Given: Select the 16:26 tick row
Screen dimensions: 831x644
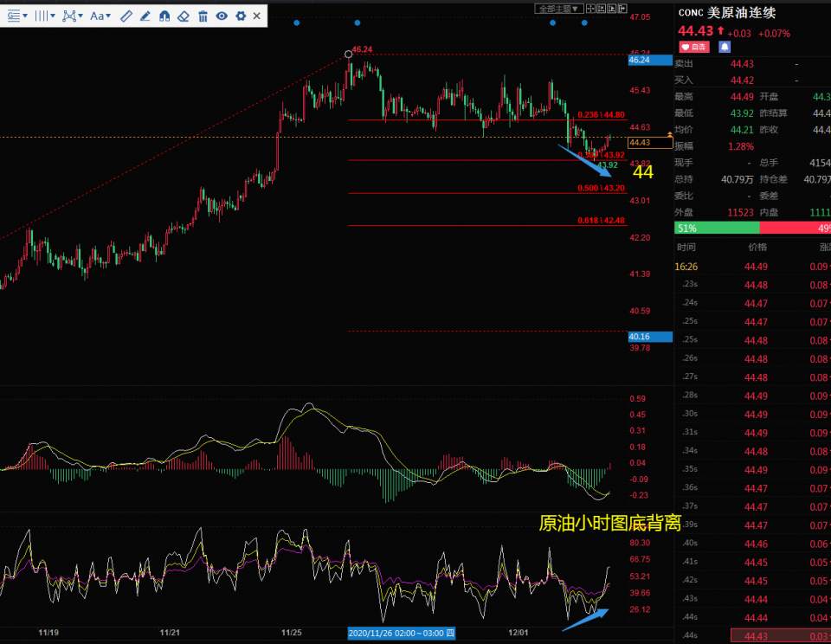Looking at the screenshot, I should pyautogui.click(x=752, y=267).
